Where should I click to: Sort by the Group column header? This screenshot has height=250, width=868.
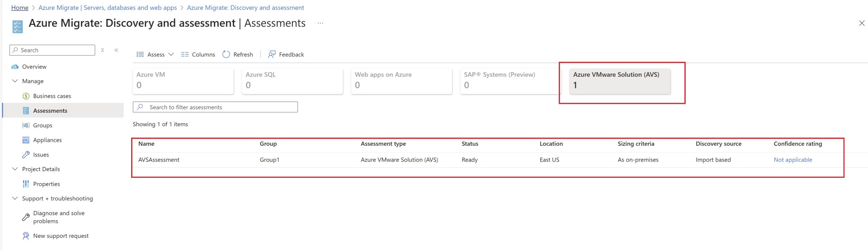click(268, 144)
